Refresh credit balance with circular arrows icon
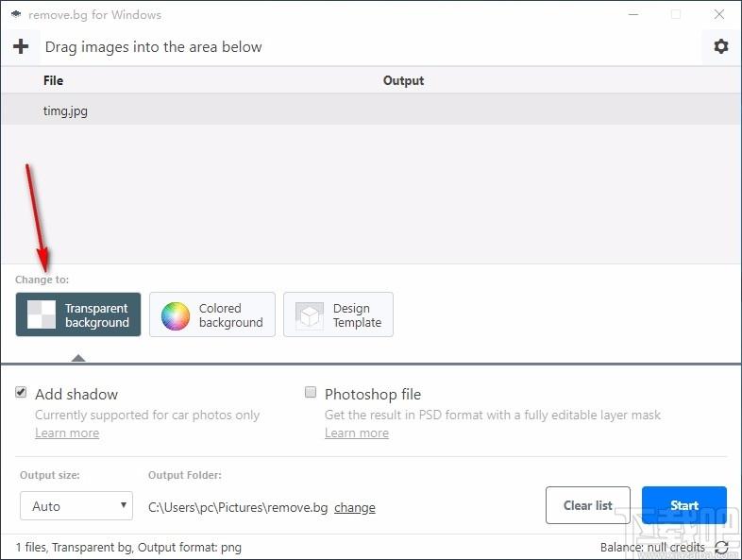Screen dimensions: 742x560 tap(721, 548)
